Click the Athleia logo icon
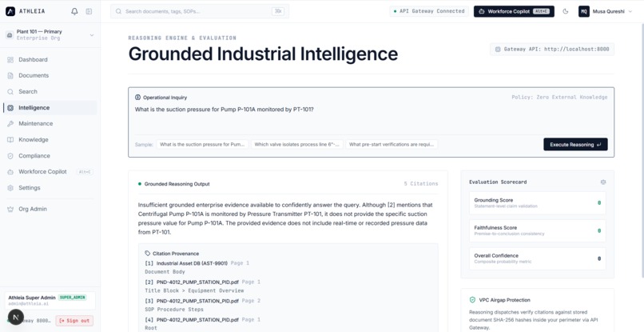644x332 pixels. (x=10, y=11)
